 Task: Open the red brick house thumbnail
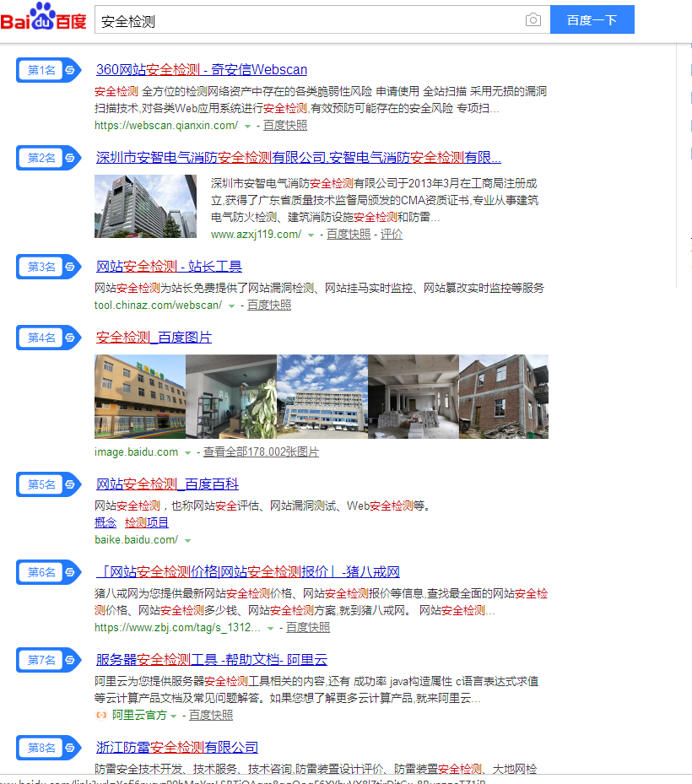[504, 397]
